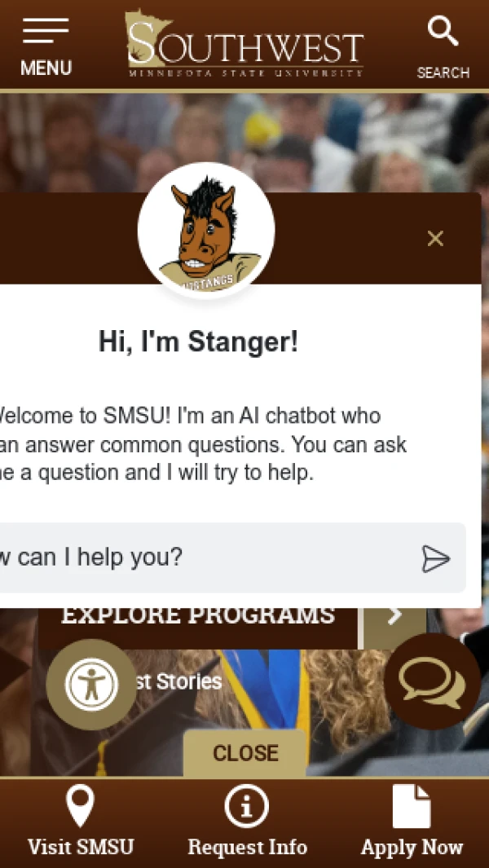489x868 pixels.
Task: Click the 'Hi, I'm Stanger!' heading
Action: 198,342
